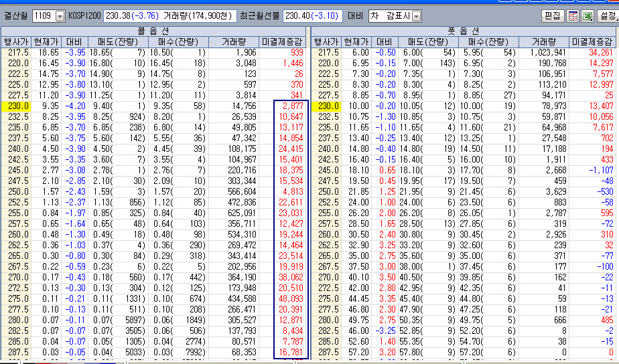This screenshot has width=619, height=364.
Task: Open the 결산월 dropdown showing 1109
Action: click(48, 16)
